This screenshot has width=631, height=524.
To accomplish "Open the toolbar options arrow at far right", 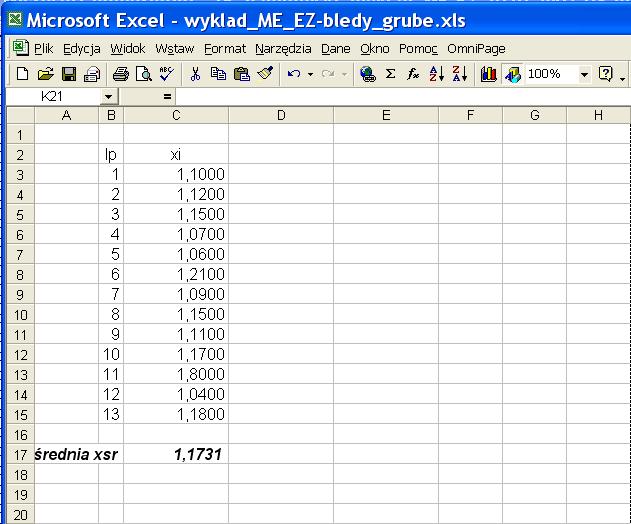I will coord(623,77).
